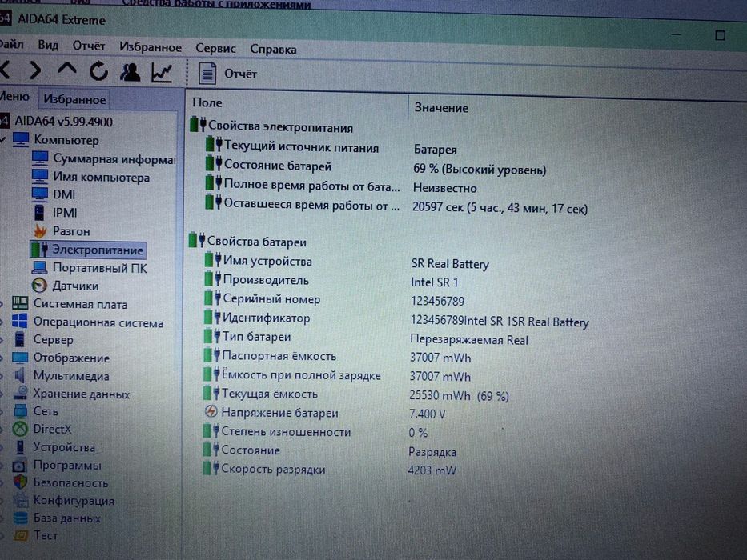Switch to the Меню sidebar tab
This screenshot has height=560, width=747.
tap(14, 97)
